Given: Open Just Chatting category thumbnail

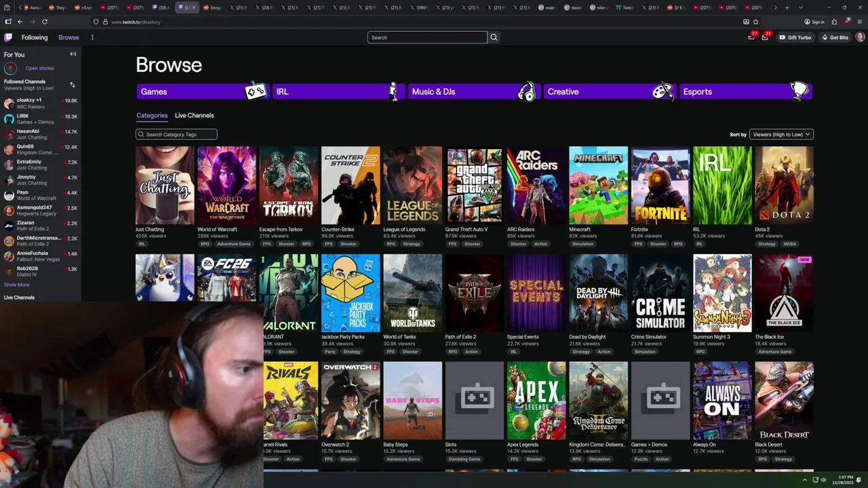Looking at the screenshot, I should [165, 185].
